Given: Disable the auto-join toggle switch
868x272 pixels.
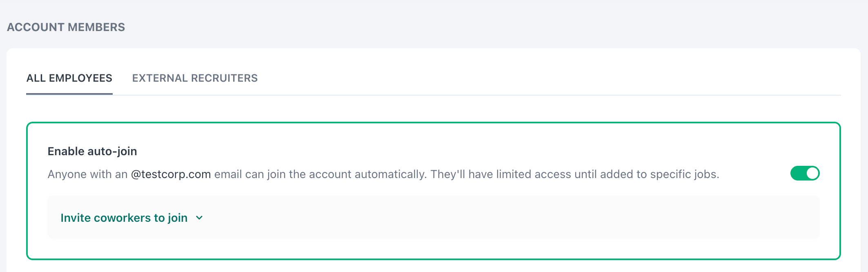Looking at the screenshot, I should pyautogui.click(x=805, y=174).
